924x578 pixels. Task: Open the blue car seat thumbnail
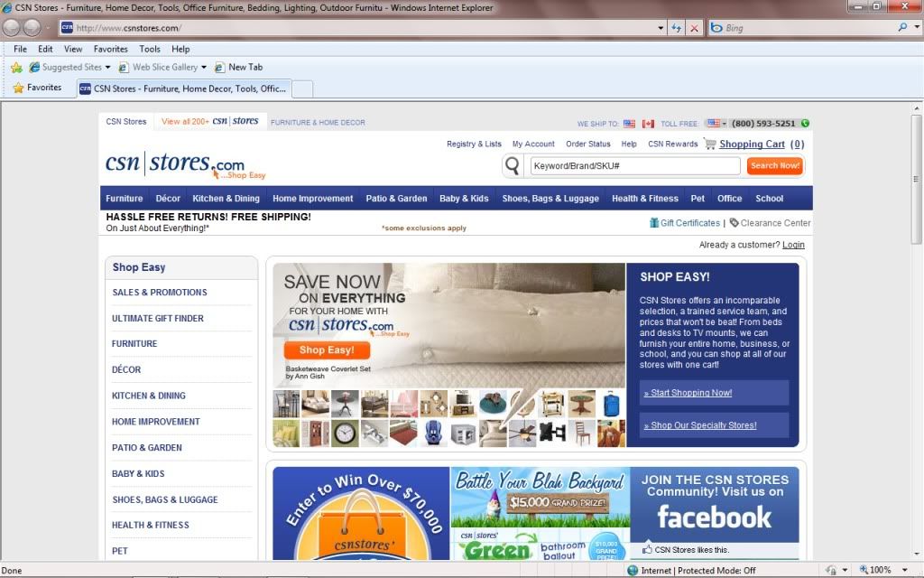(x=434, y=433)
